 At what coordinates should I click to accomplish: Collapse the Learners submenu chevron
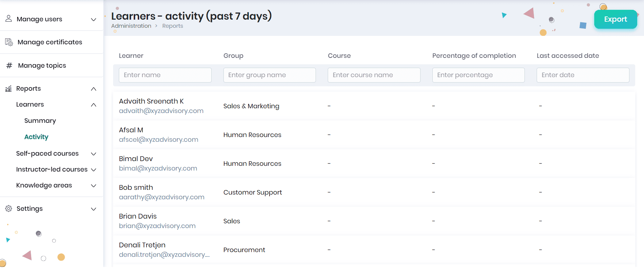(94, 105)
